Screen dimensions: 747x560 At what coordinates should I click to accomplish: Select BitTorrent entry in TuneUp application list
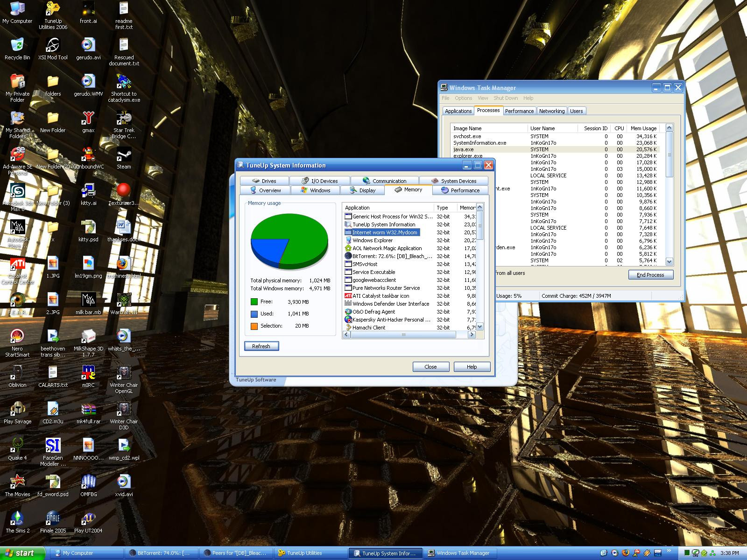(388, 256)
